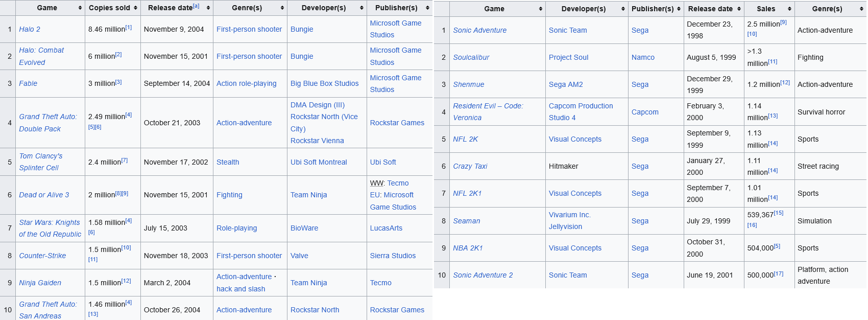Click Capcom publisher link

click(645, 112)
